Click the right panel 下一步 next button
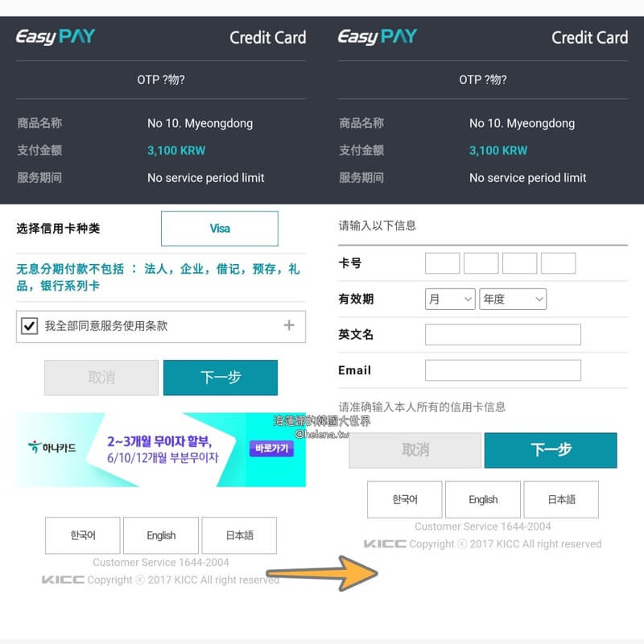The width and height of the screenshot is (644, 644). (551, 450)
